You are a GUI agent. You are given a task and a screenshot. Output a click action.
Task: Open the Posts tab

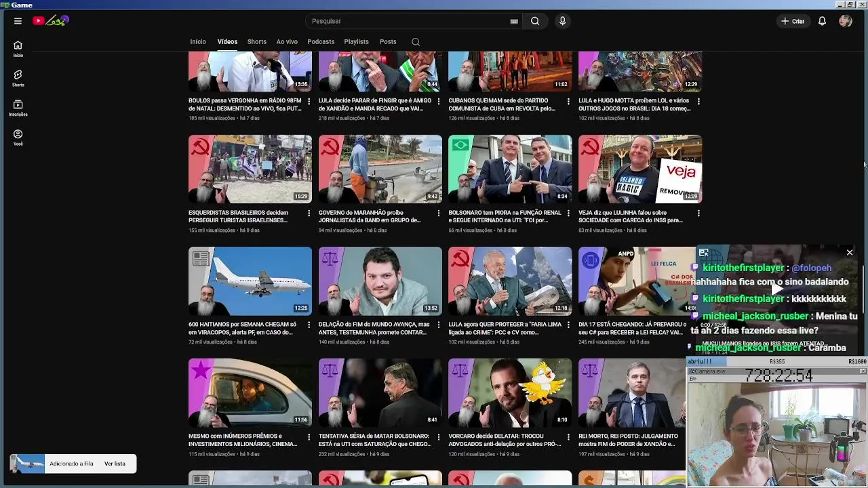tap(388, 42)
